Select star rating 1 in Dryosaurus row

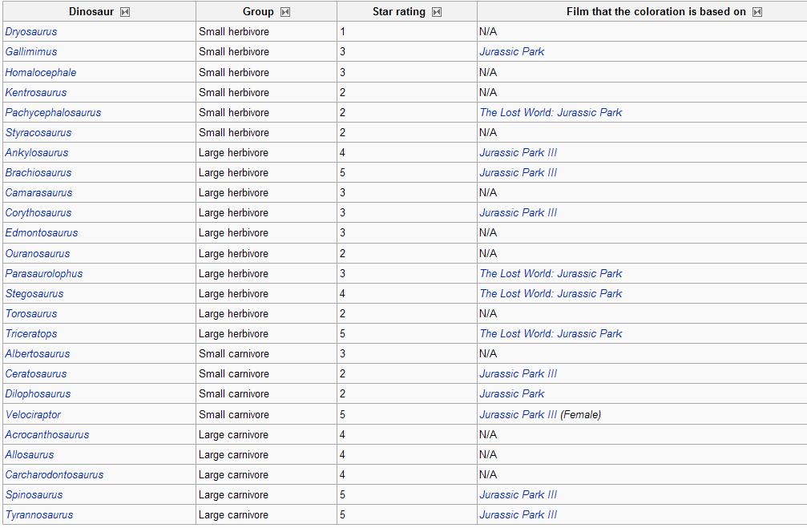point(342,32)
